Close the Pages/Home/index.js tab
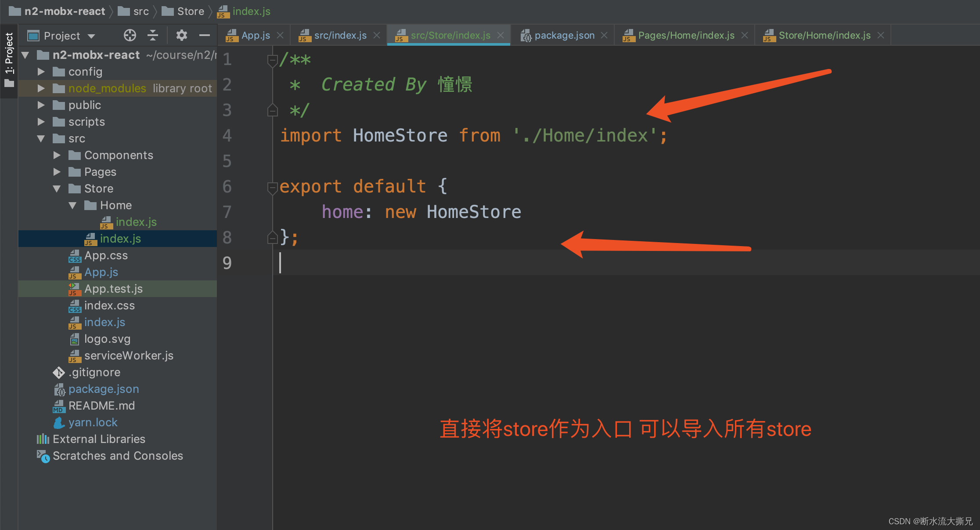980x530 pixels. [x=745, y=35]
